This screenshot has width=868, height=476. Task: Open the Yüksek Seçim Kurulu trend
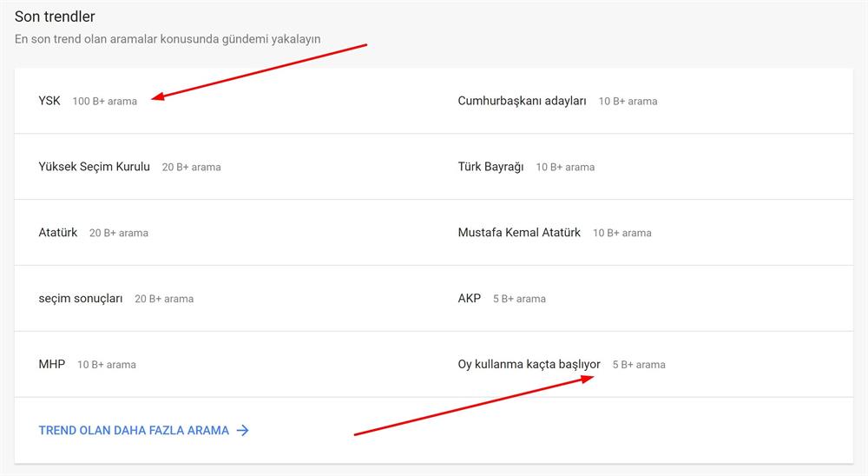pyautogui.click(x=94, y=167)
